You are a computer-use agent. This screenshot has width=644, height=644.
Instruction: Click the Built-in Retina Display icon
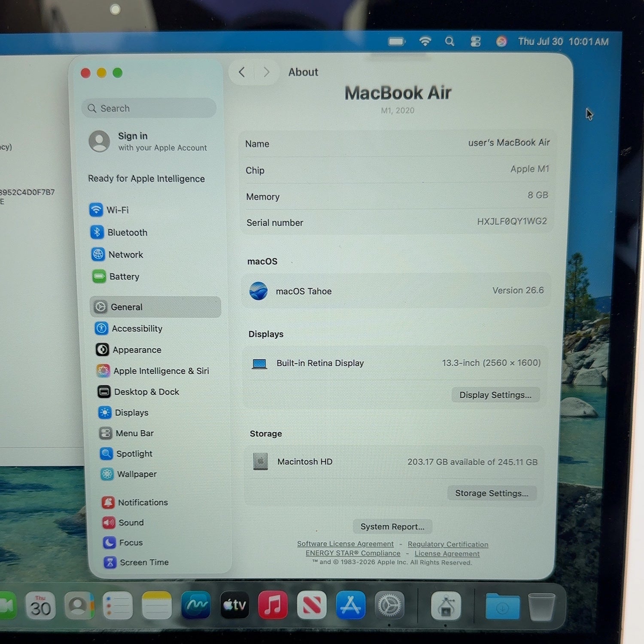click(259, 364)
